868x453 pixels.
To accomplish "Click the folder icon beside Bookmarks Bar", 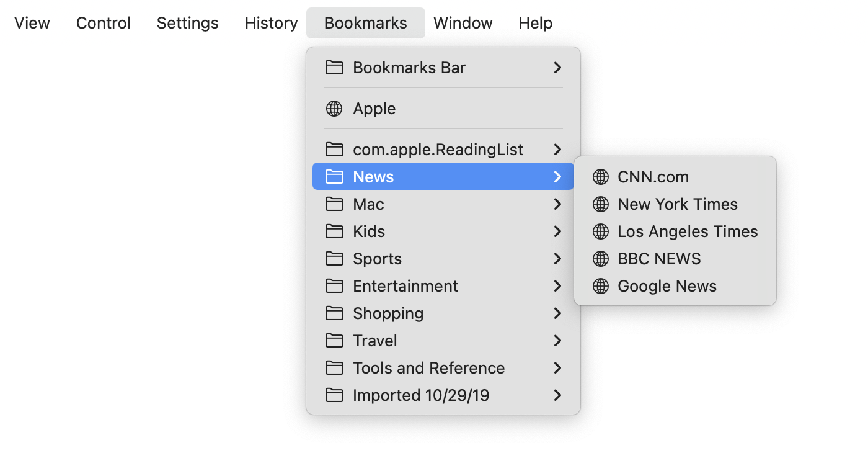I will (334, 68).
